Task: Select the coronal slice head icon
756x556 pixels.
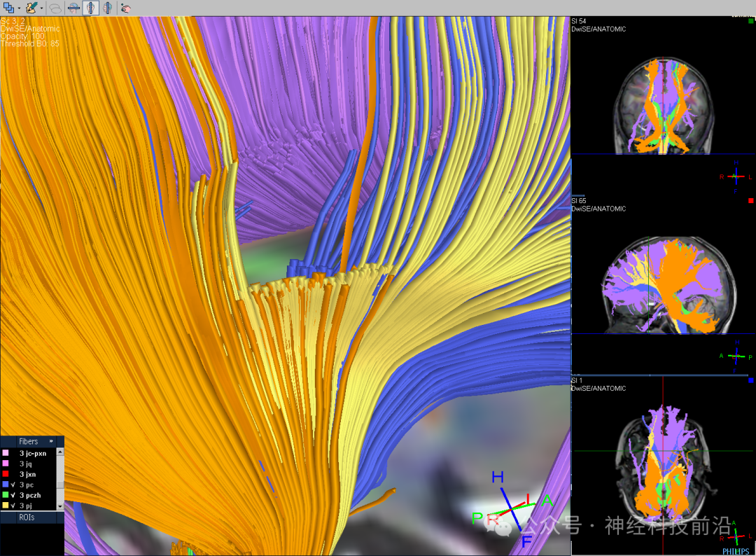Action: pyautogui.click(x=90, y=8)
